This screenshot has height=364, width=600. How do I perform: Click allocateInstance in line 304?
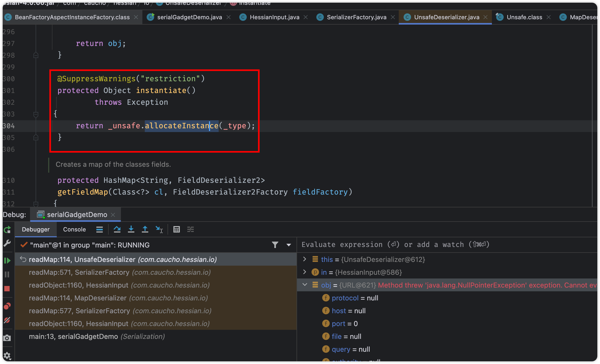pos(182,126)
